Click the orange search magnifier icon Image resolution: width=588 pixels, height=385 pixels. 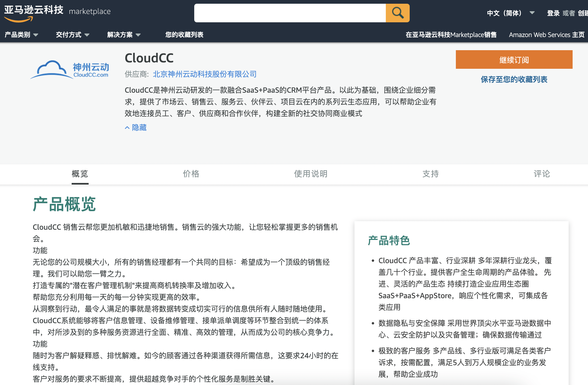[x=397, y=12]
